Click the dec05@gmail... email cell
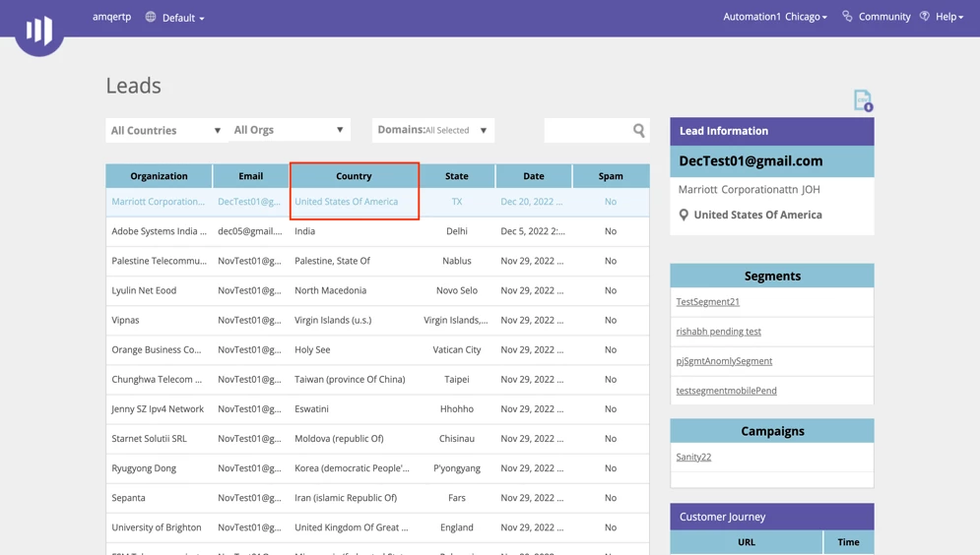 (x=250, y=231)
